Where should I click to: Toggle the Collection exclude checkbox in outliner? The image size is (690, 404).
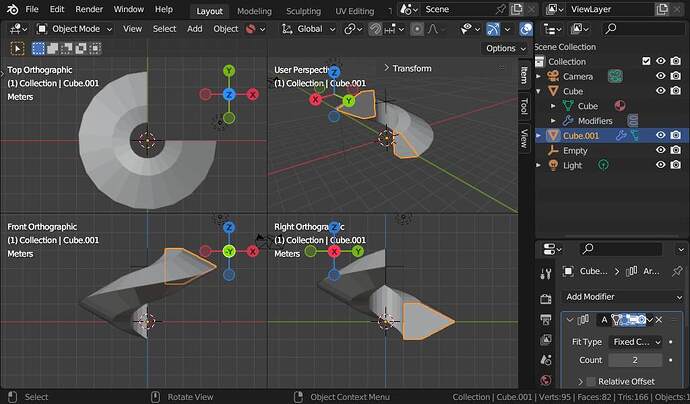(x=646, y=61)
